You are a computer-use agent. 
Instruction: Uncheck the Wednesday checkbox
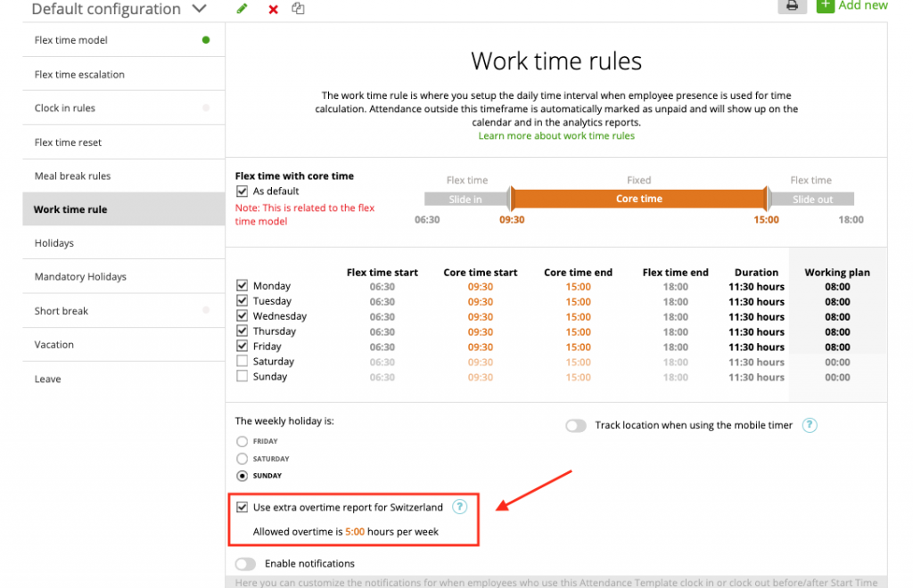click(242, 315)
